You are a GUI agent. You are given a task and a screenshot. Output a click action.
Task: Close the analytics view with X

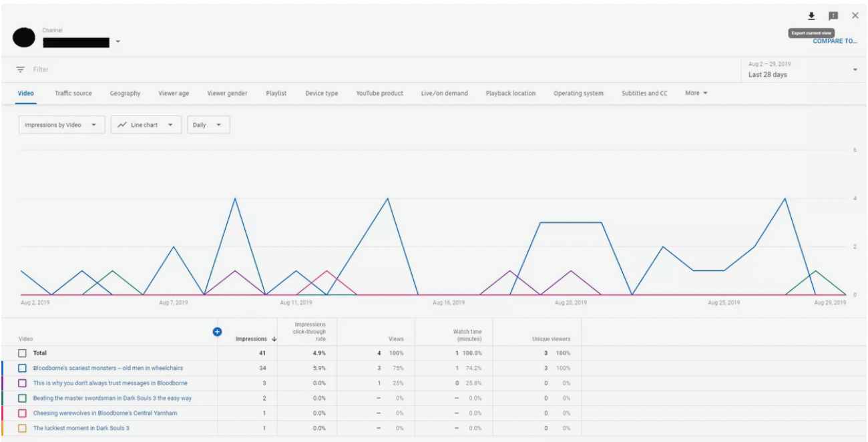click(855, 16)
